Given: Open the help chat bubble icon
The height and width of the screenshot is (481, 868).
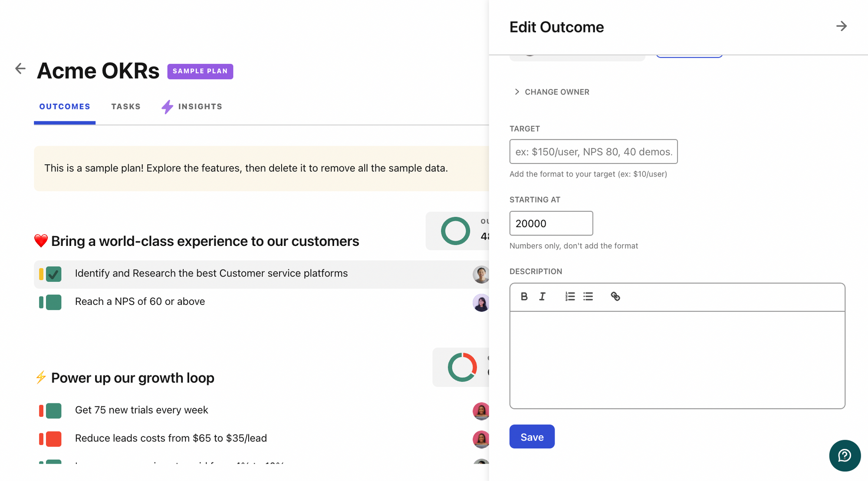Looking at the screenshot, I should point(845,455).
